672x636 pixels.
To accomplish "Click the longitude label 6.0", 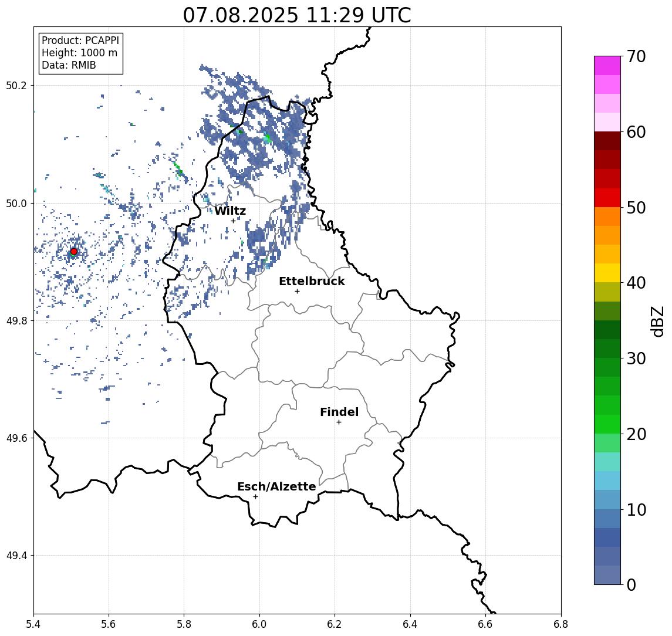I will coord(259,624).
